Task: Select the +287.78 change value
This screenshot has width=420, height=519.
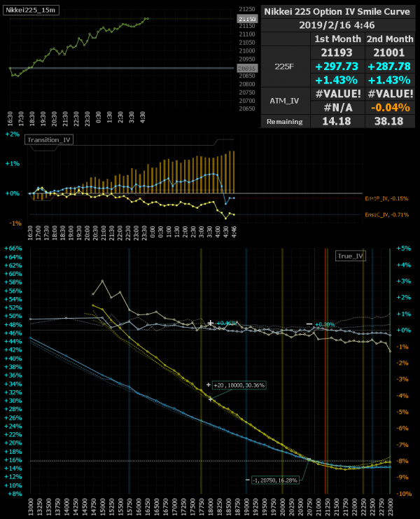Action: 389,67
